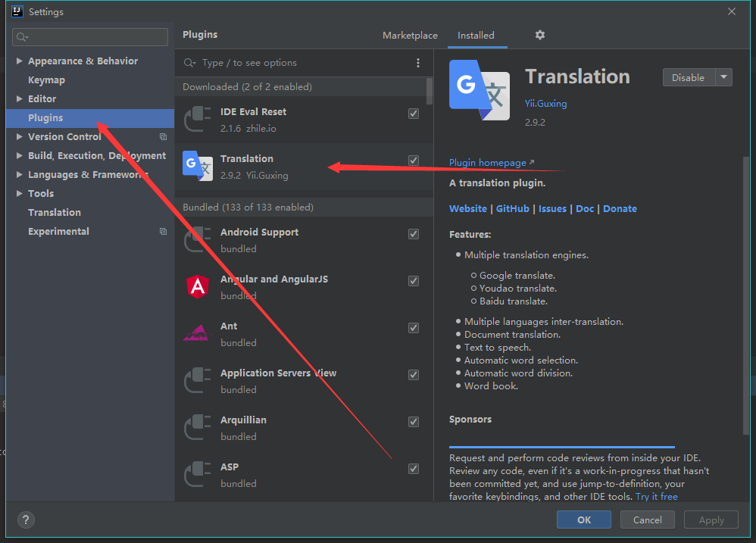Uncheck the Angular and AngularJS plugin
This screenshot has width=756, height=543.
coord(414,281)
